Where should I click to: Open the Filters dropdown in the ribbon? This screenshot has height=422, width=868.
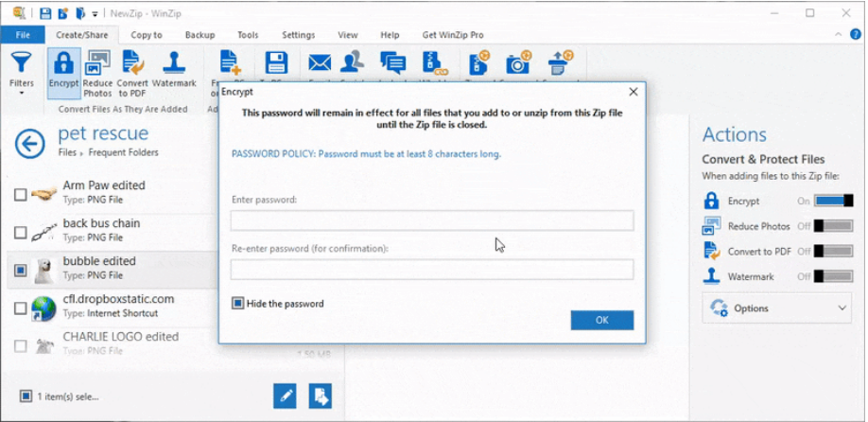pyautogui.click(x=22, y=74)
